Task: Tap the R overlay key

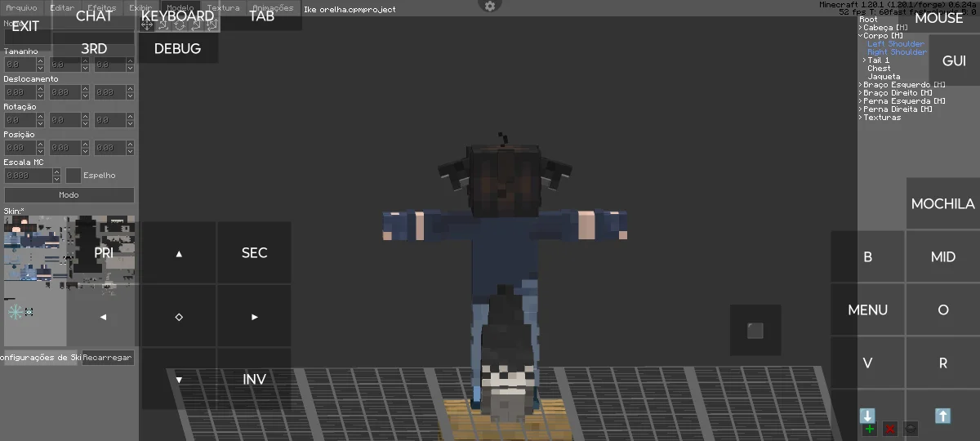Action: point(943,363)
